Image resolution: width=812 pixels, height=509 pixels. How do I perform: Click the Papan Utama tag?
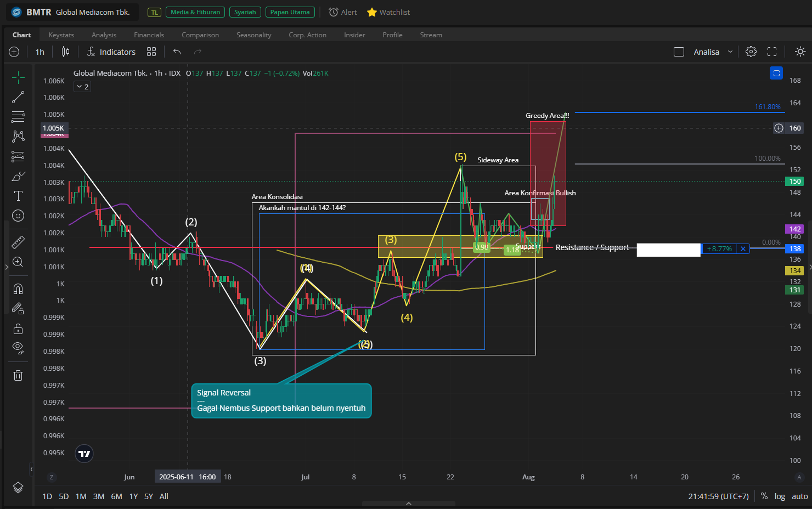290,12
